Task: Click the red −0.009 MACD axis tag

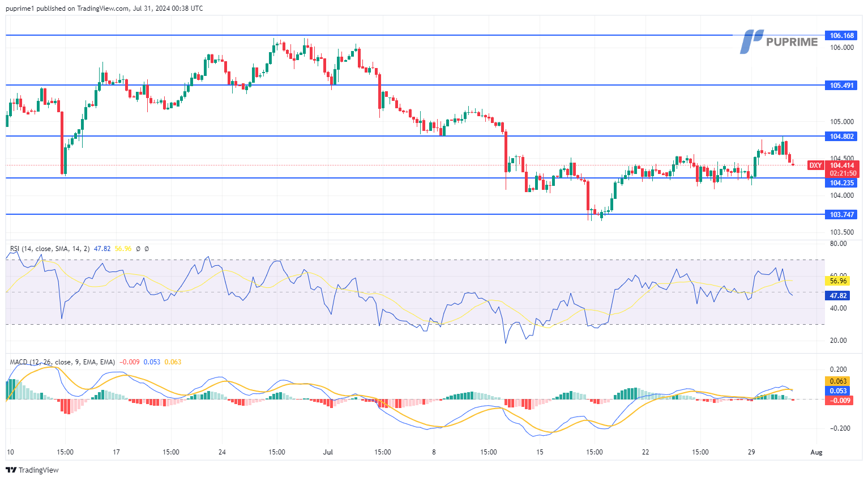Action: (x=838, y=401)
